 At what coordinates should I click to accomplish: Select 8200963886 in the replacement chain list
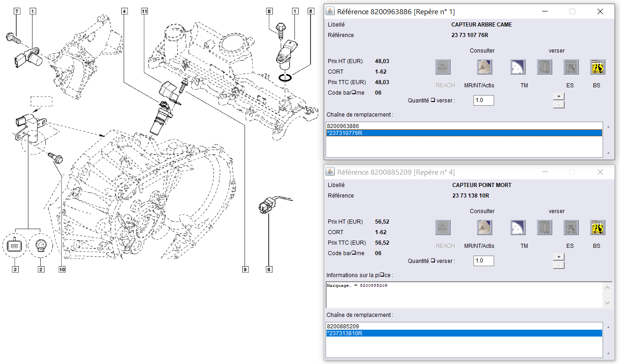point(343,126)
